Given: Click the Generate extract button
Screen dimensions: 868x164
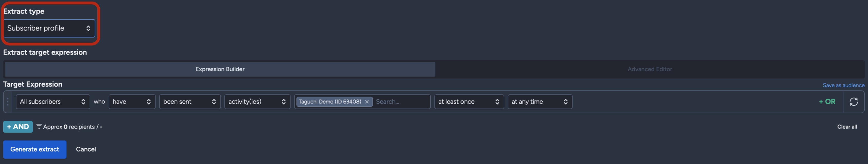Looking at the screenshot, I should [x=35, y=150].
